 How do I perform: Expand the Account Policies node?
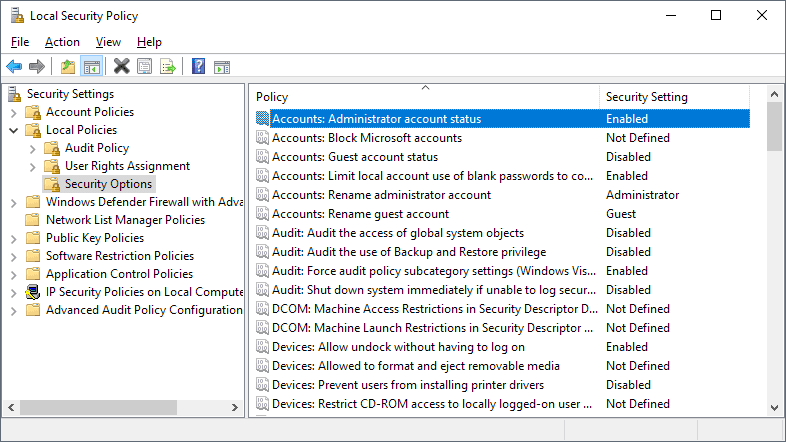(x=14, y=112)
